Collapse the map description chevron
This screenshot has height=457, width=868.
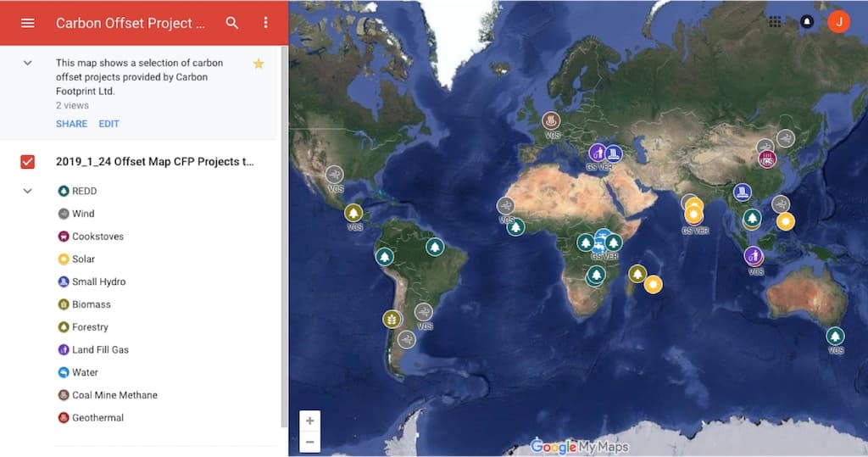[x=28, y=63]
